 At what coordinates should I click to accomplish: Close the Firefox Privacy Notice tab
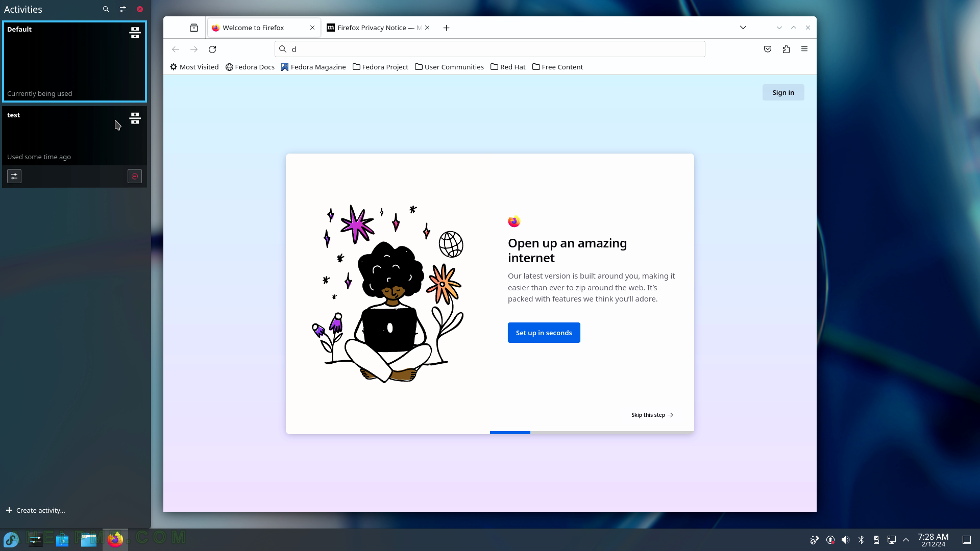pyautogui.click(x=427, y=28)
